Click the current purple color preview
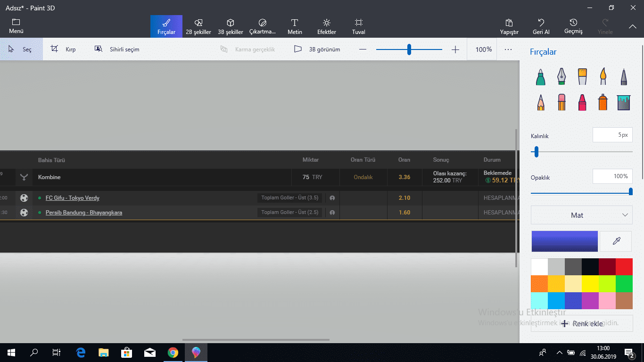Screen dimensions: 644x362 (564, 241)
